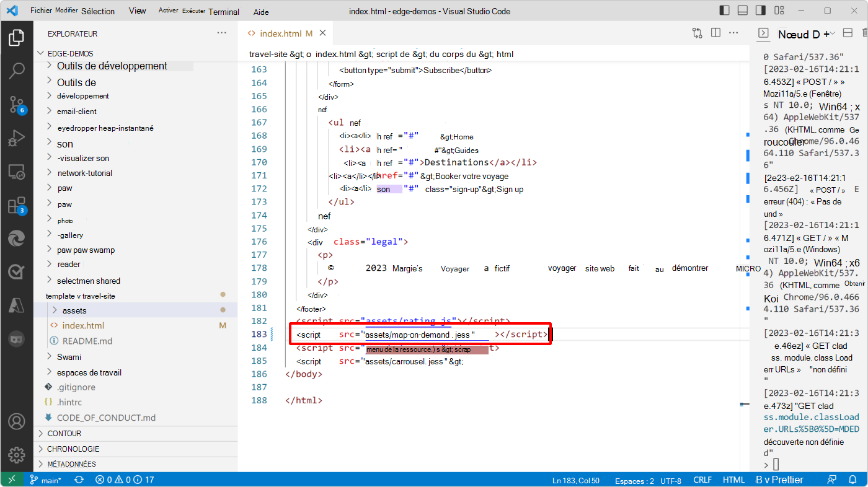This screenshot has height=487, width=868.
Task: Select the Run and Debug icon
Action: pos(17,138)
